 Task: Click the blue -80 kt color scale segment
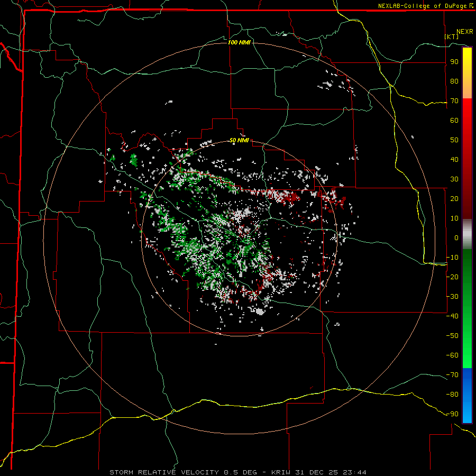(467, 395)
